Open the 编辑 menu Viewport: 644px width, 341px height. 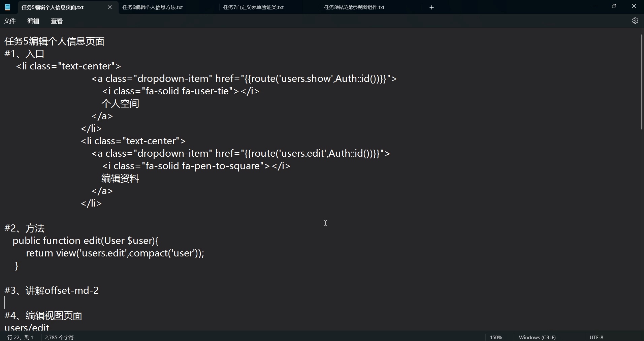tap(33, 21)
